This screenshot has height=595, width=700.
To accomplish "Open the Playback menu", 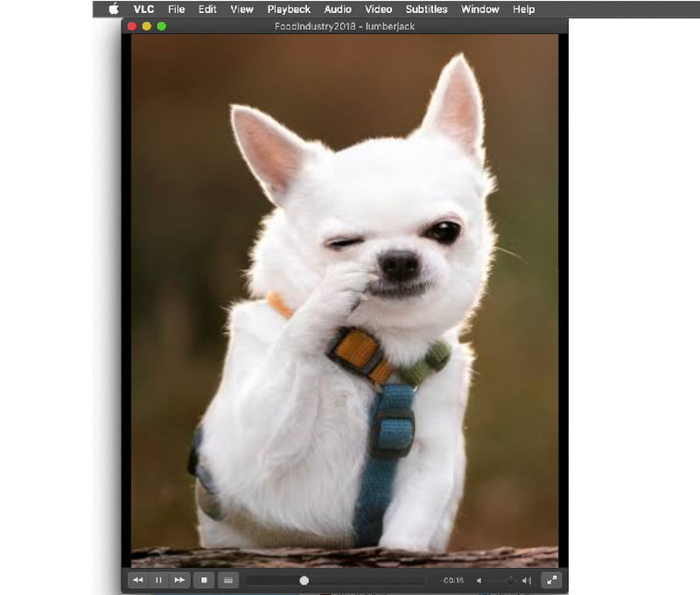I will click(288, 10).
